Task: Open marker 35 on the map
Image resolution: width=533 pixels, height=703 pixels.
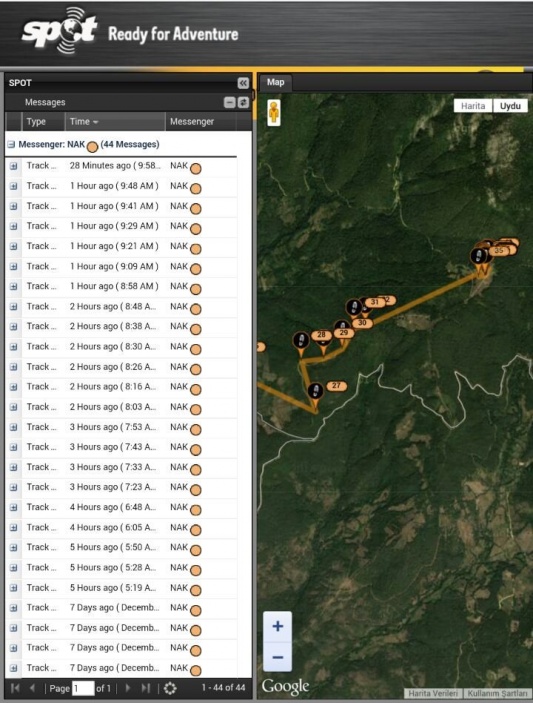Action: 499,251
